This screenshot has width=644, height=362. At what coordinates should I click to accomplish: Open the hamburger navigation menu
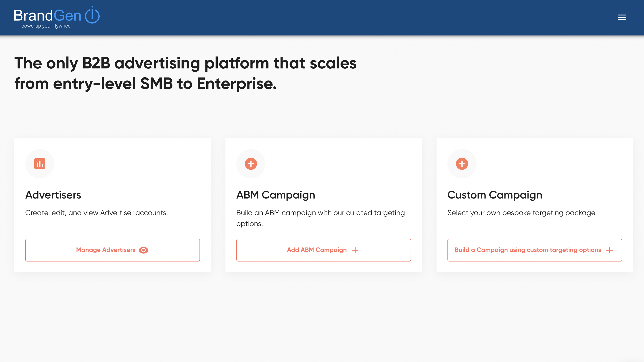point(622,17)
